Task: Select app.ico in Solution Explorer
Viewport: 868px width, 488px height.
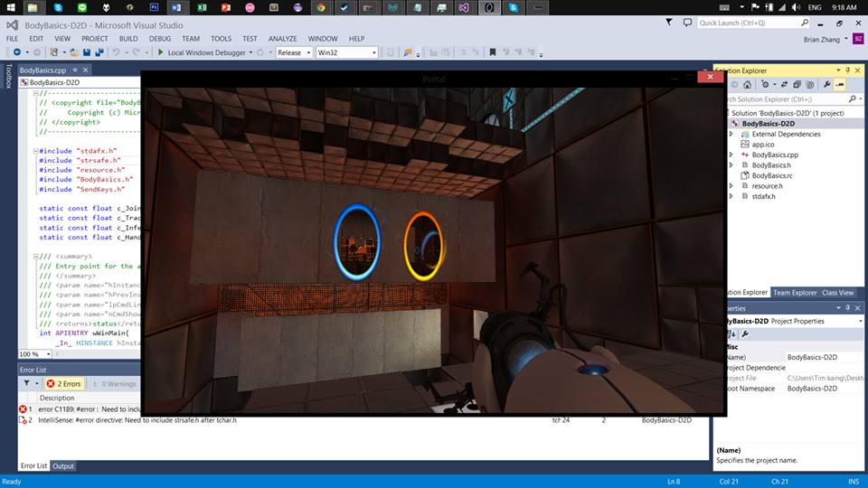Action: click(x=763, y=145)
